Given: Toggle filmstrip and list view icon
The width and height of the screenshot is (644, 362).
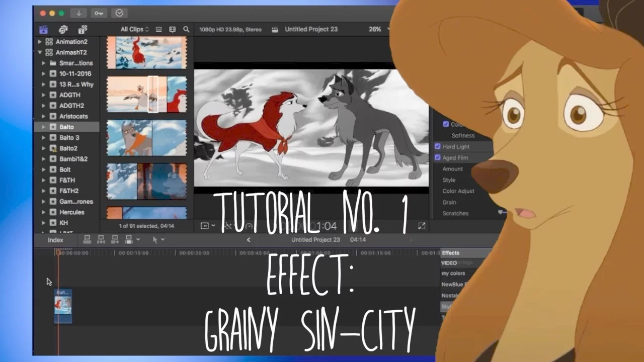Looking at the screenshot, I should (159, 29).
